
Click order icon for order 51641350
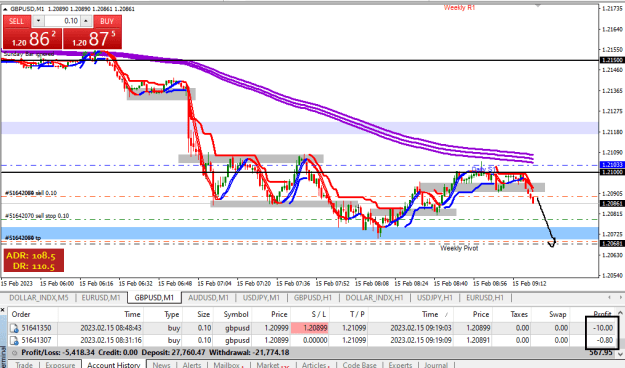[x=14, y=328]
